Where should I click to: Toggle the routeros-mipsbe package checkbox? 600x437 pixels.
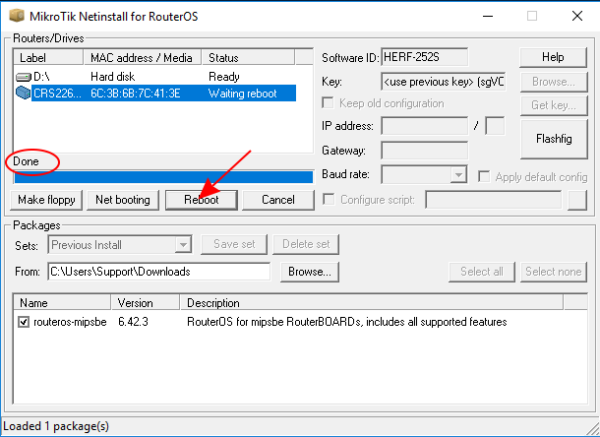click(x=25, y=322)
